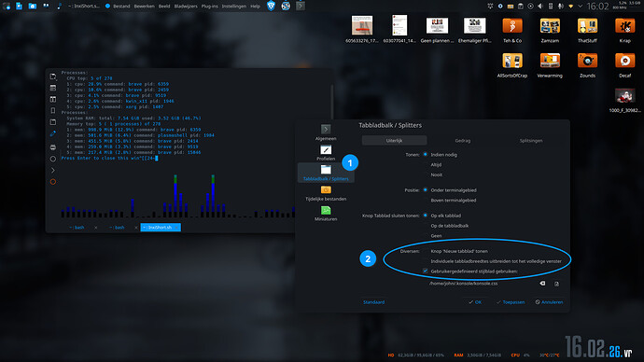Click the orange circle icon in Konsole sidebar
The height and width of the screenshot is (362, 644).
(53, 182)
